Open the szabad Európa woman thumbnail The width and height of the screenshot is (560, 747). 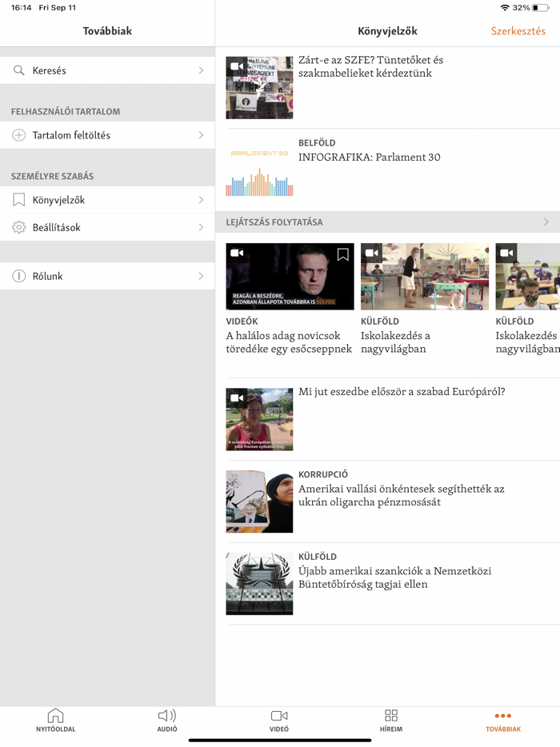pyautogui.click(x=259, y=419)
